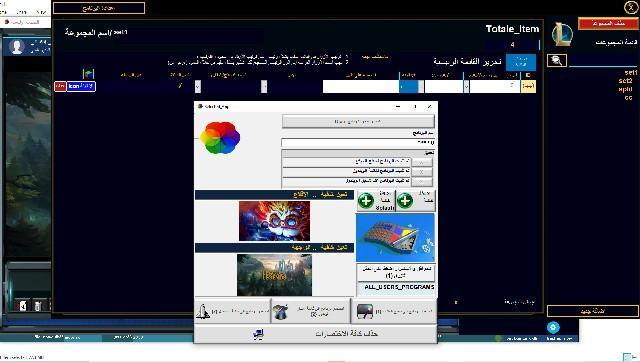The height and width of the screenshot is (362, 640).
Task: Click the colorful keyboard image
Action: pyautogui.click(x=395, y=238)
